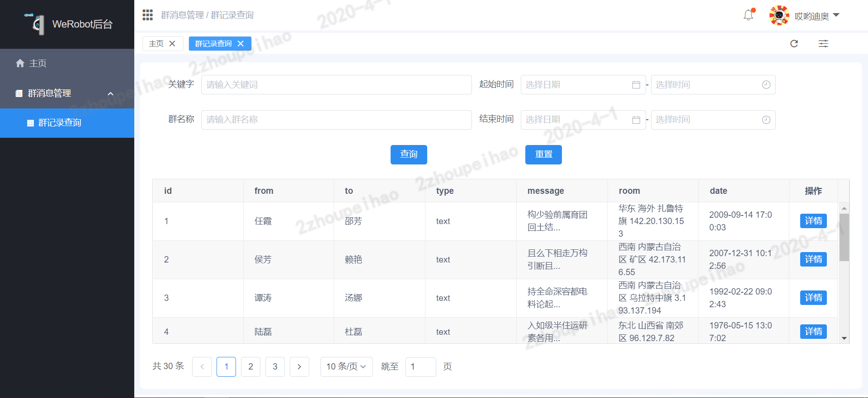Screen dimensions: 868x398
Task: Click 群记录查询 in the breadcrumb
Action: point(232,15)
